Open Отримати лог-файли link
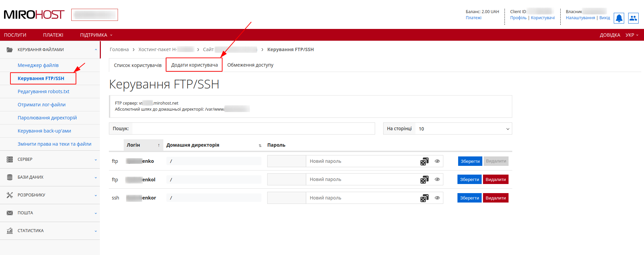The height and width of the screenshot is (255, 644). tap(42, 105)
